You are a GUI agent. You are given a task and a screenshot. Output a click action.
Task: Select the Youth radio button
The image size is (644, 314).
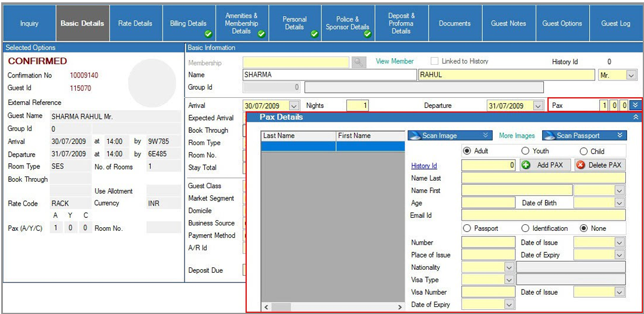click(525, 151)
